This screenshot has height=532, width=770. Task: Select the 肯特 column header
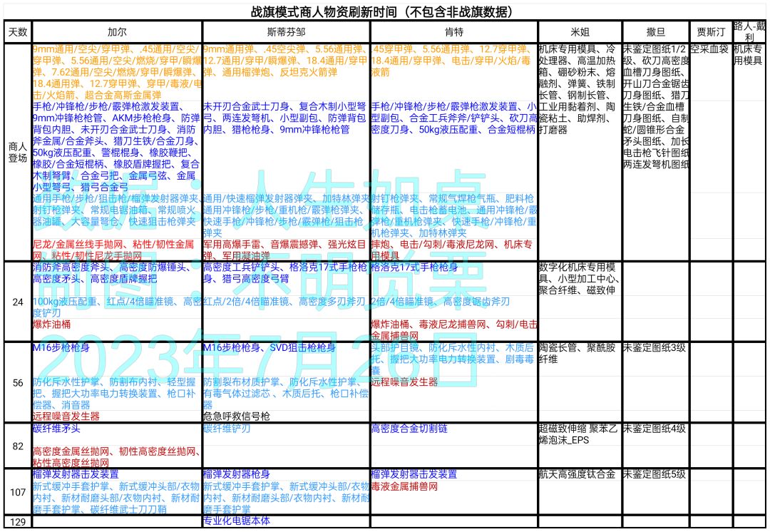click(453, 32)
